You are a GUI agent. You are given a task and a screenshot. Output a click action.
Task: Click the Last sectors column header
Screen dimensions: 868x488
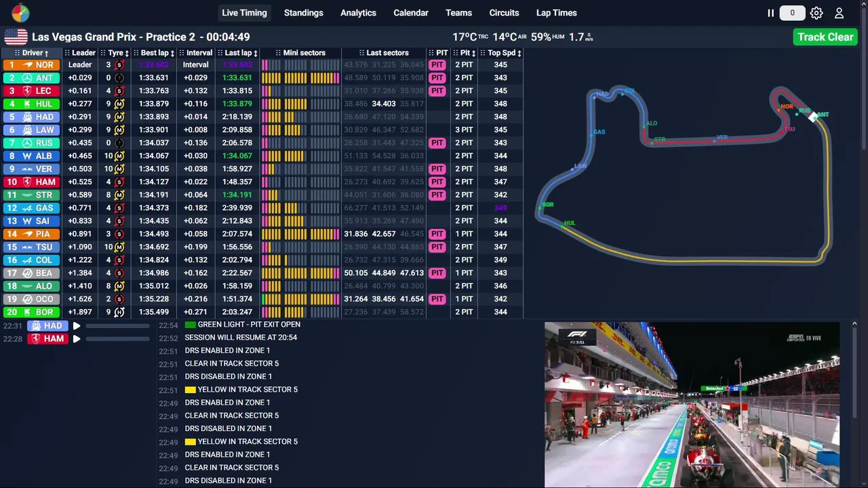[384, 53]
